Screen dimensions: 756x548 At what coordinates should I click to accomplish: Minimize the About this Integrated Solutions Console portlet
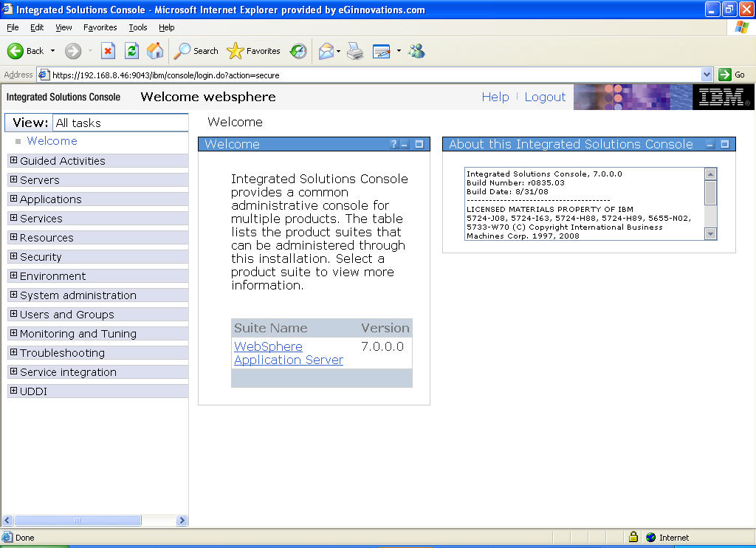pos(709,144)
